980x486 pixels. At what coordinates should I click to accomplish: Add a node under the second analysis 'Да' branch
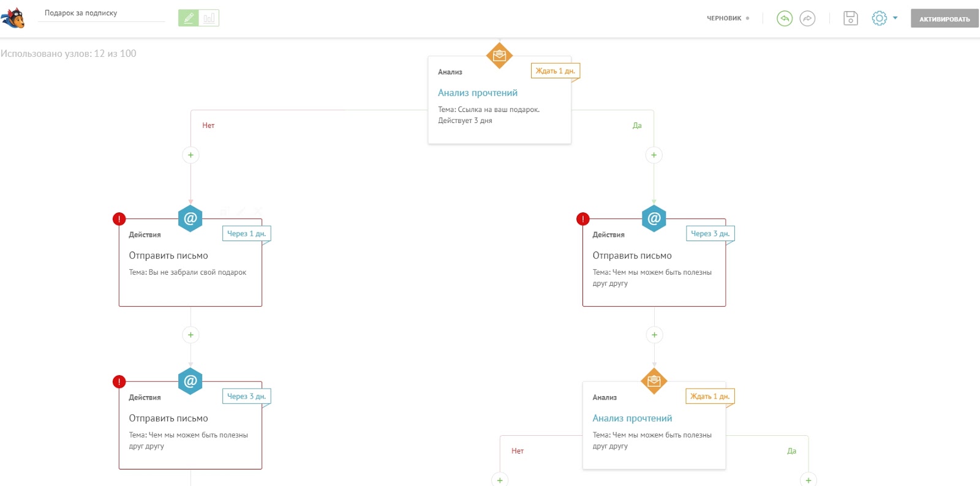pyautogui.click(x=809, y=480)
